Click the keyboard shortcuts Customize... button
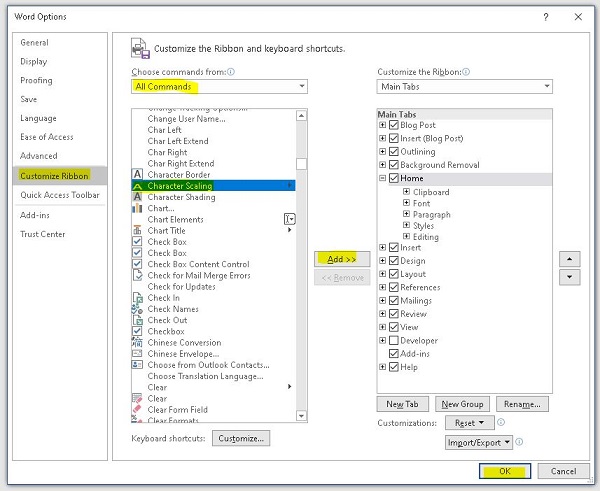600x491 pixels. (241, 438)
